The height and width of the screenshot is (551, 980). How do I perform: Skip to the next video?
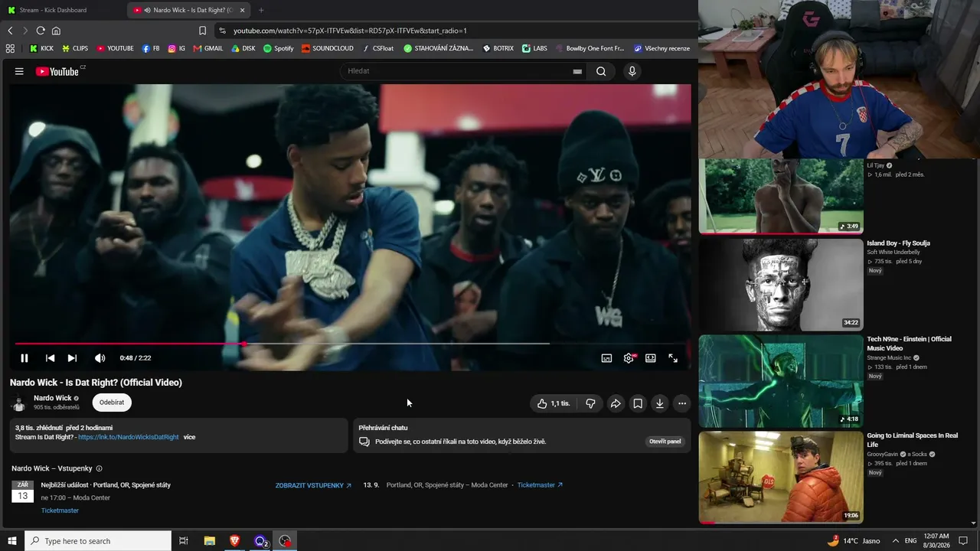point(72,358)
